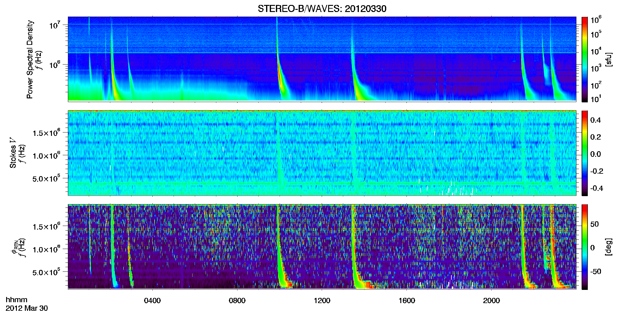Click the Stokes V color bar
The width and height of the screenshot is (644, 332).
pyautogui.click(x=585, y=153)
